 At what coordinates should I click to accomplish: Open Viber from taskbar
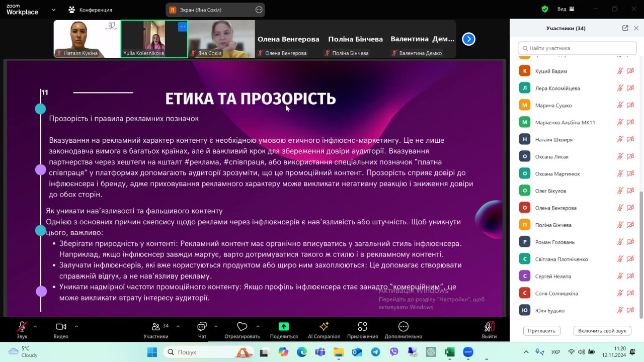pos(394,352)
